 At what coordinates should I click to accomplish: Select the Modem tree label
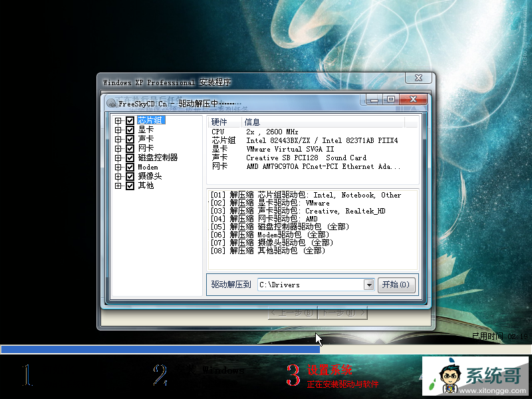pyautogui.click(x=148, y=167)
